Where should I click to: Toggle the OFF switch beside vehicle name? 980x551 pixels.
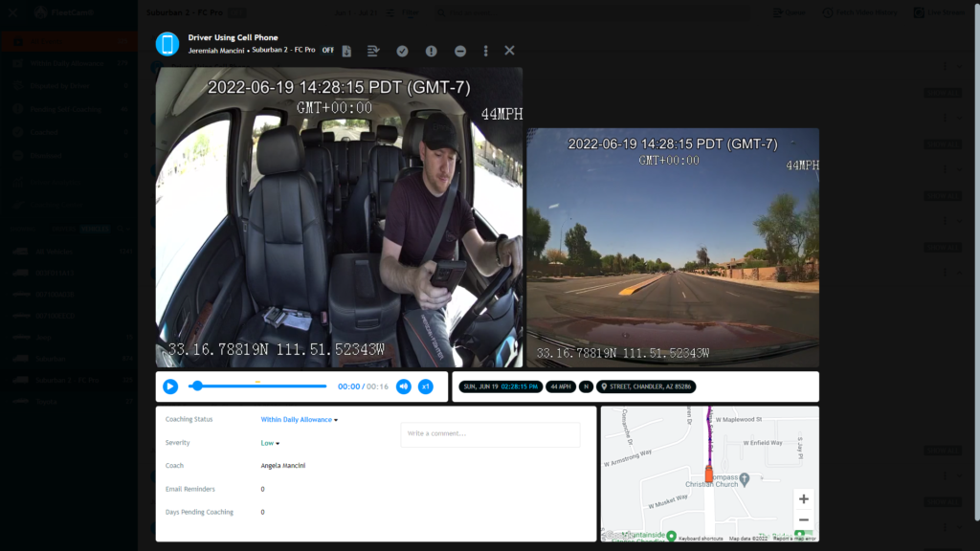point(327,50)
